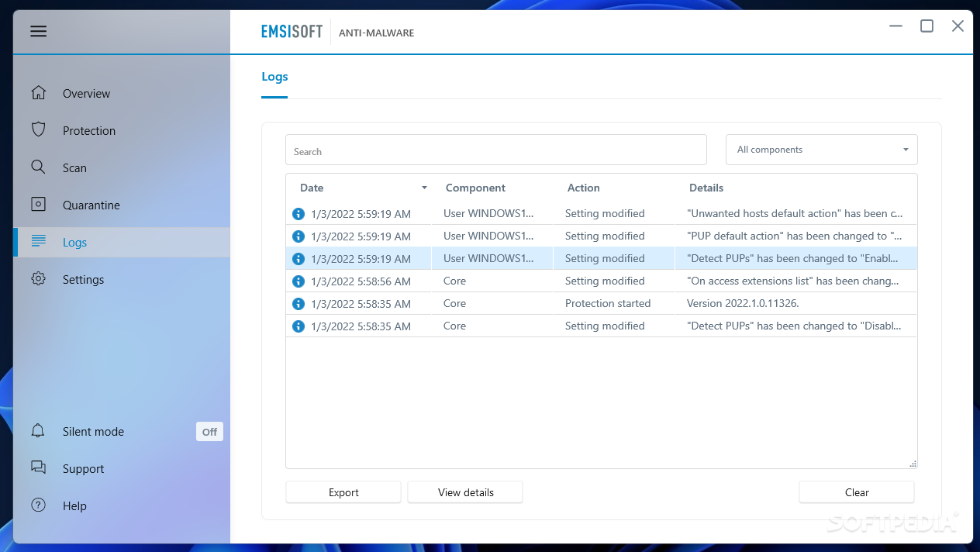
Task: Click "PUP default action" details text
Action: click(795, 236)
